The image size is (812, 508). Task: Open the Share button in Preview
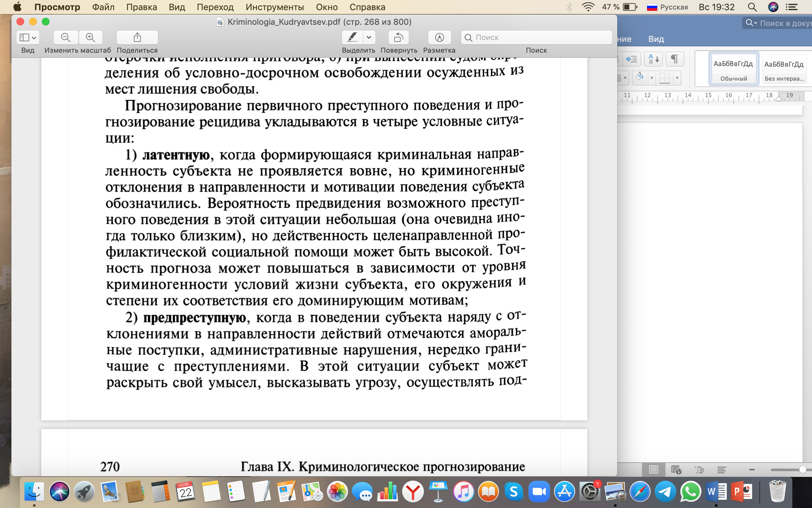point(137,37)
